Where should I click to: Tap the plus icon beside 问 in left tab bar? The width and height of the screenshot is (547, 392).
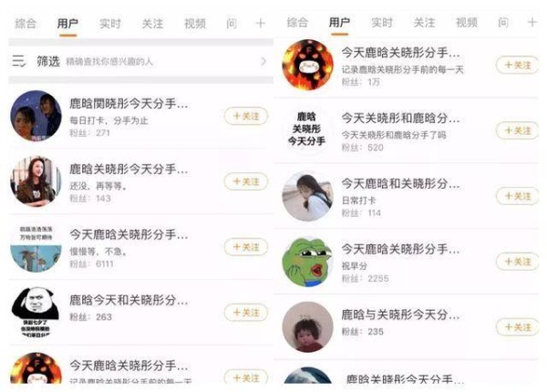[260, 24]
